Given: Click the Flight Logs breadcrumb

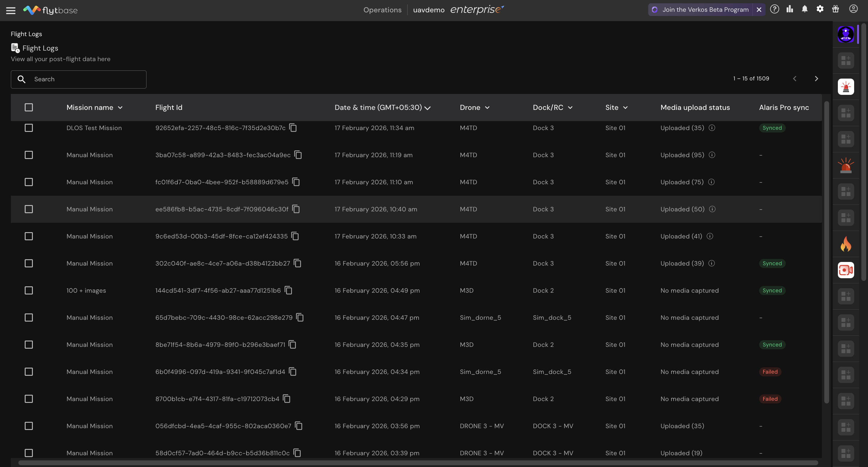Looking at the screenshot, I should (x=26, y=34).
